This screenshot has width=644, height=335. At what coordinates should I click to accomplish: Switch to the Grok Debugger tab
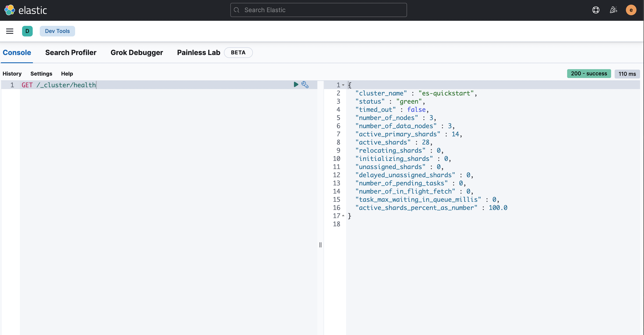(137, 53)
